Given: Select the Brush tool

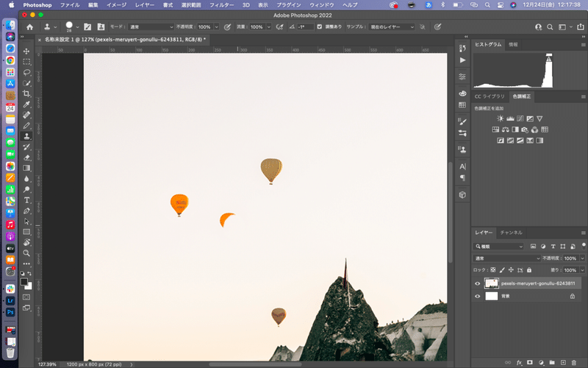Looking at the screenshot, I should [x=26, y=125].
